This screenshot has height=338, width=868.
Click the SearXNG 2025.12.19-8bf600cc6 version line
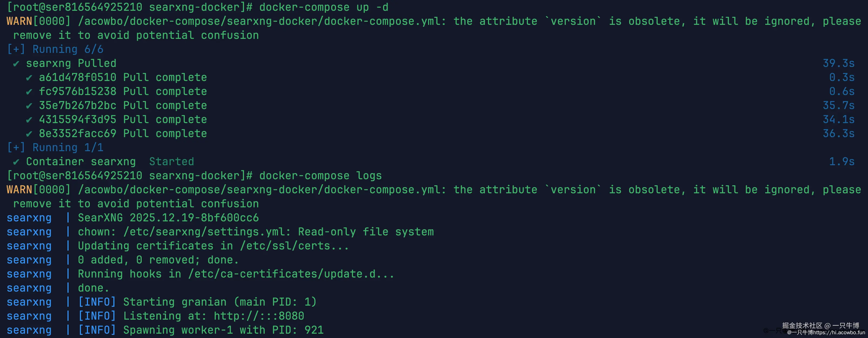(x=168, y=218)
